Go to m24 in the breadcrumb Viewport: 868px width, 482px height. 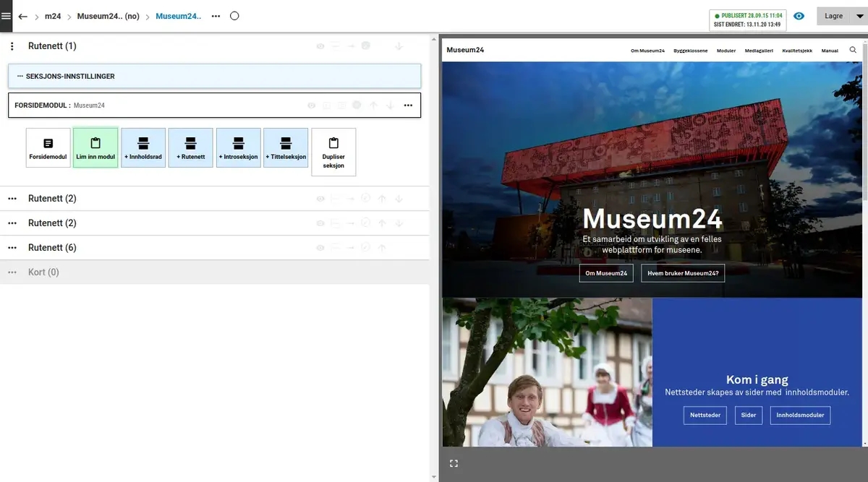[x=53, y=16]
